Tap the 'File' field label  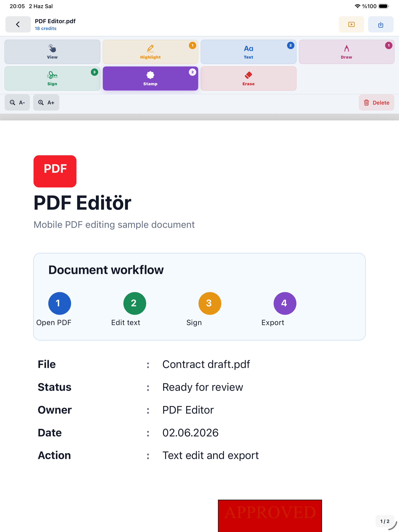coord(47,364)
